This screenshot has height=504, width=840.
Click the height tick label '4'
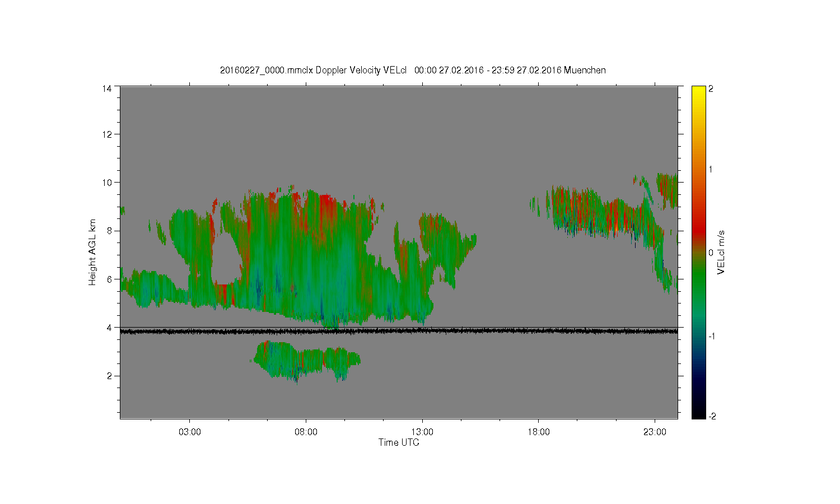pos(109,327)
